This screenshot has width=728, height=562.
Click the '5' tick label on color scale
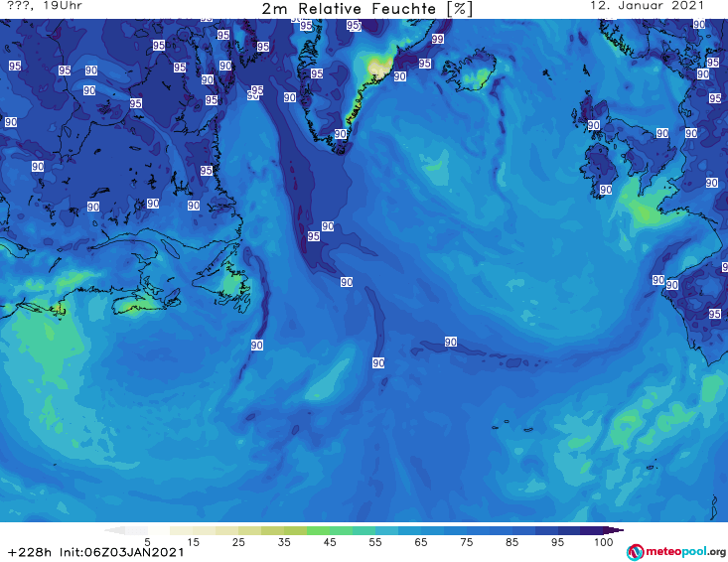(147, 542)
